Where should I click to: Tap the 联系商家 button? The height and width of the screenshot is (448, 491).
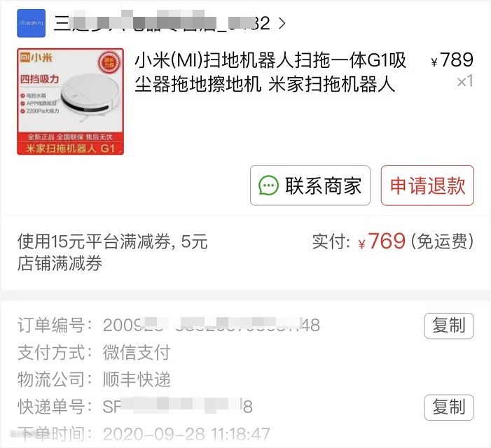tap(310, 185)
